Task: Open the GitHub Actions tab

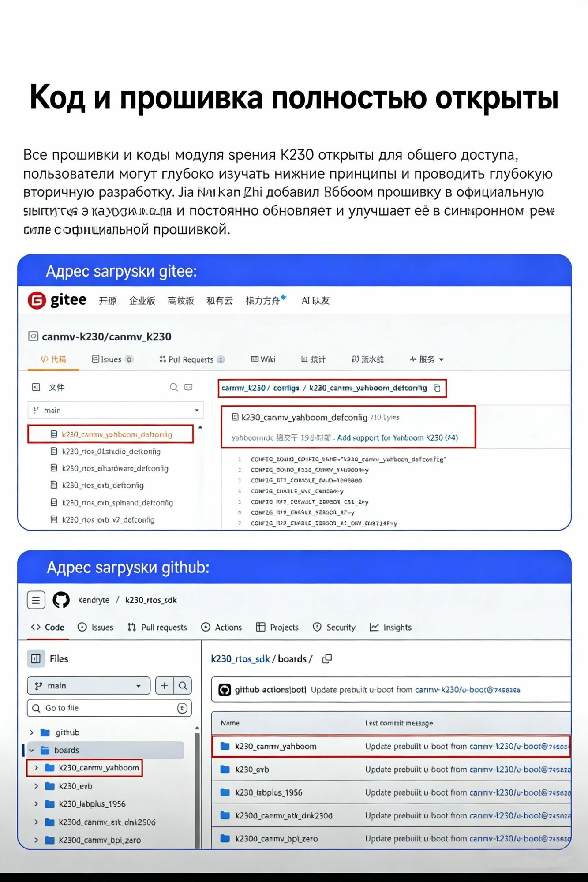Action: tap(221, 627)
